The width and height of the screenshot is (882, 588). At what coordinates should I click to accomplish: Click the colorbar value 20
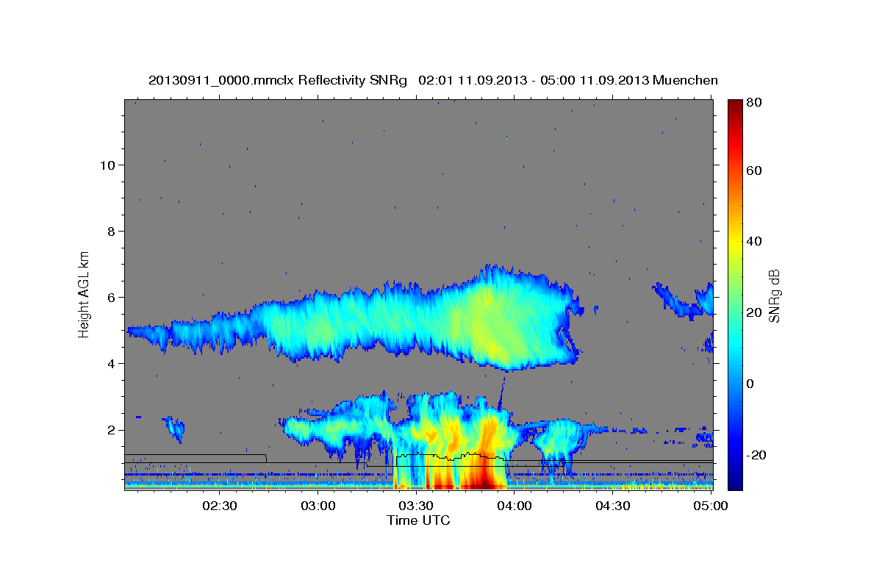pos(754,312)
